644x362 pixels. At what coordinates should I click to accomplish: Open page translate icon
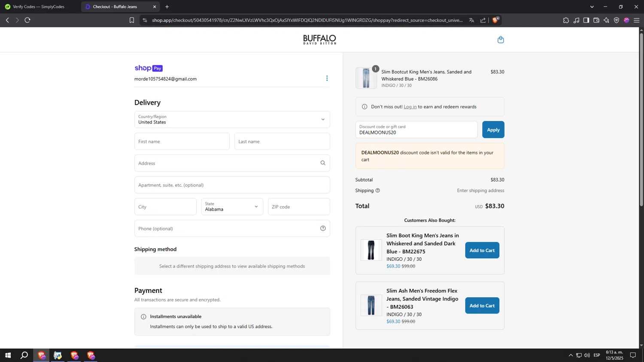coord(471,20)
